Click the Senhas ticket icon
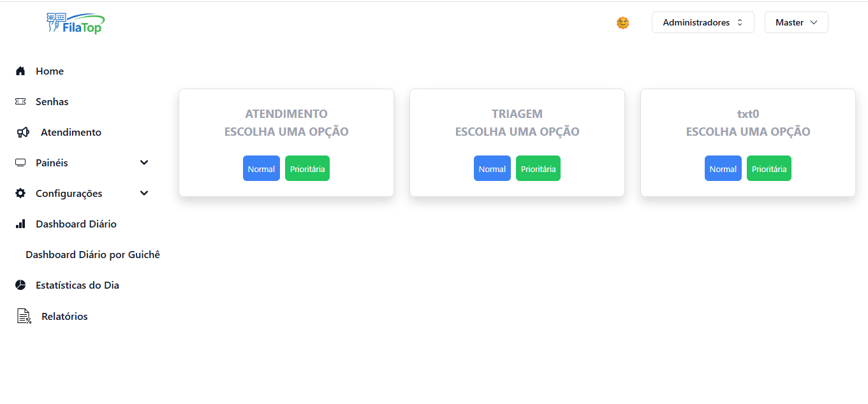This screenshot has height=404, width=868. tap(20, 102)
